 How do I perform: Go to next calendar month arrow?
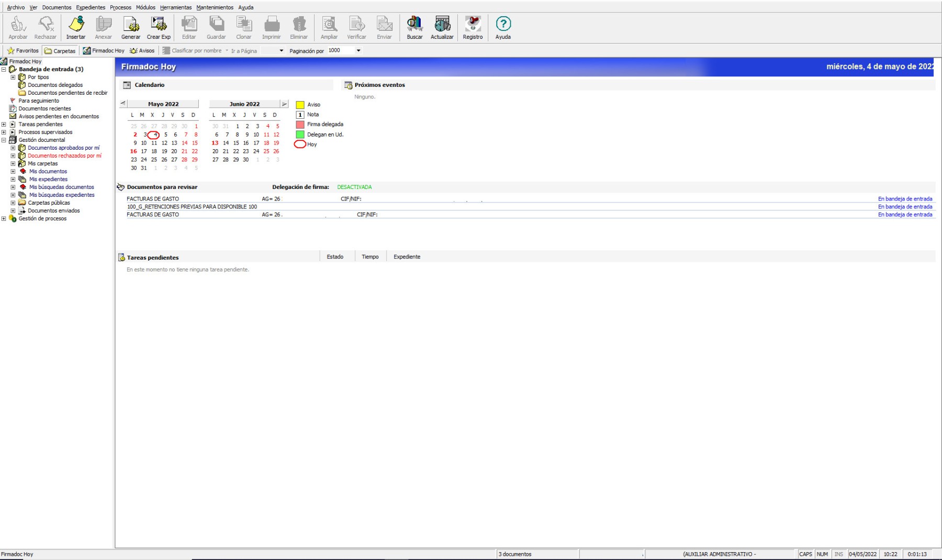[x=284, y=104]
